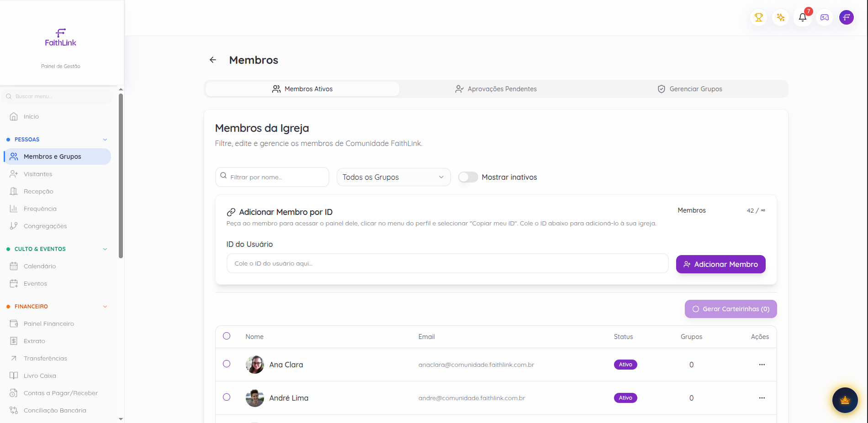Open actions menu for André Lima

[x=762, y=398]
